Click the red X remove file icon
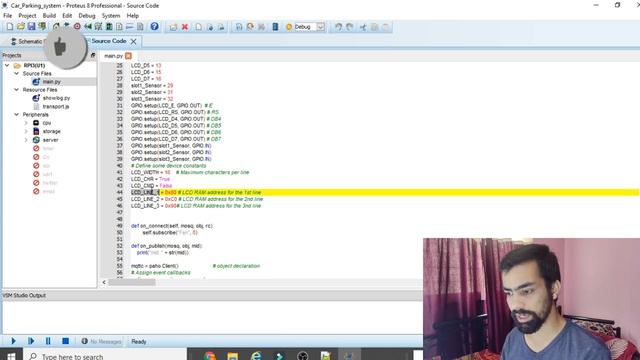Screen dimensions: 640x360 (185, 27)
